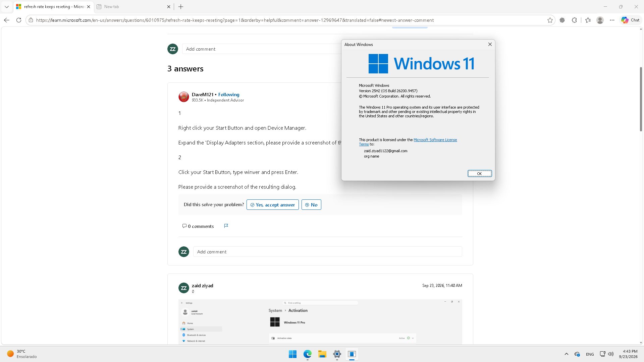Open weather widget showing 30°C
Image resolution: width=644 pixels, height=362 pixels.
[x=22, y=354]
